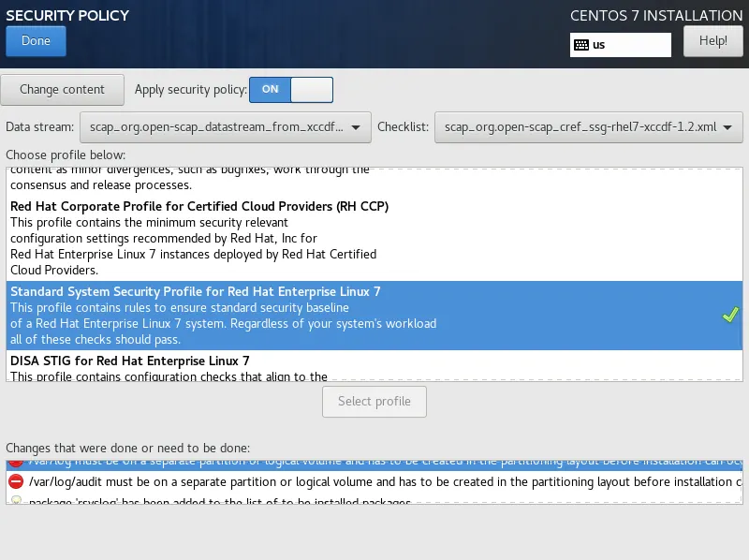Open the Data stream dropdown
The image size is (749, 560).
coord(226,127)
